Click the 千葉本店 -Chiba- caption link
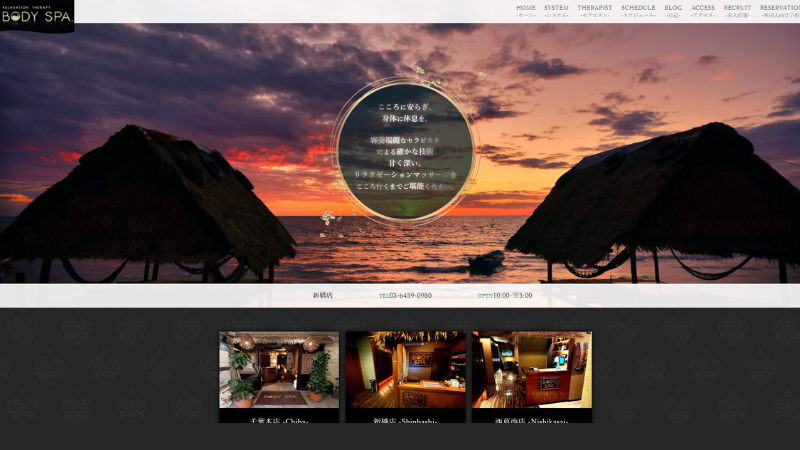Image resolution: width=800 pixels, height=450 pixels. coord(279,420)
